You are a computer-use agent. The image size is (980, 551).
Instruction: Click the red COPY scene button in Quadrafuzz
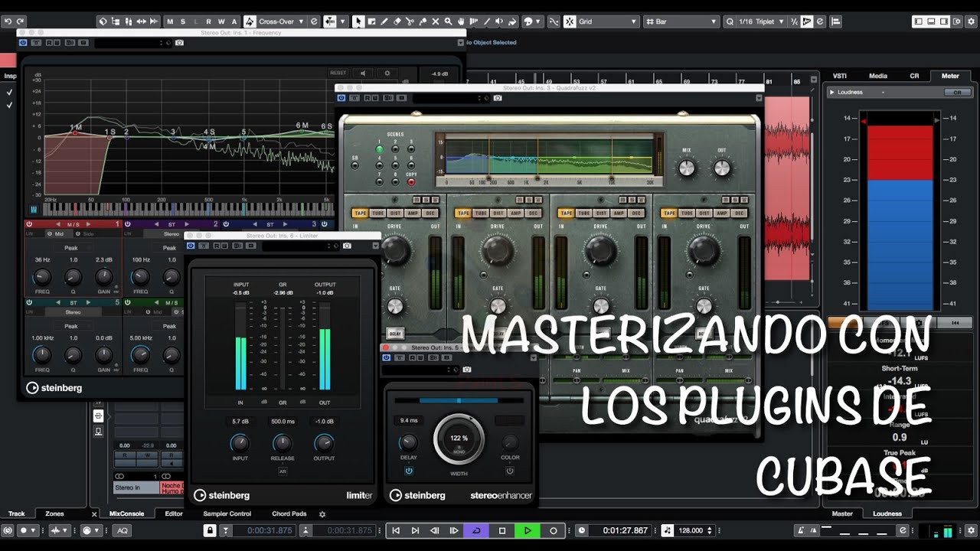[x=411, y=182]
